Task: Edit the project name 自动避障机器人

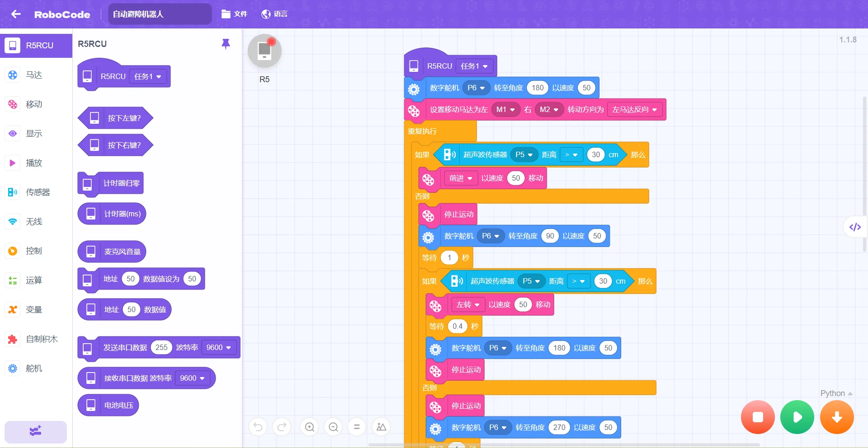Action: coord(160,14)
